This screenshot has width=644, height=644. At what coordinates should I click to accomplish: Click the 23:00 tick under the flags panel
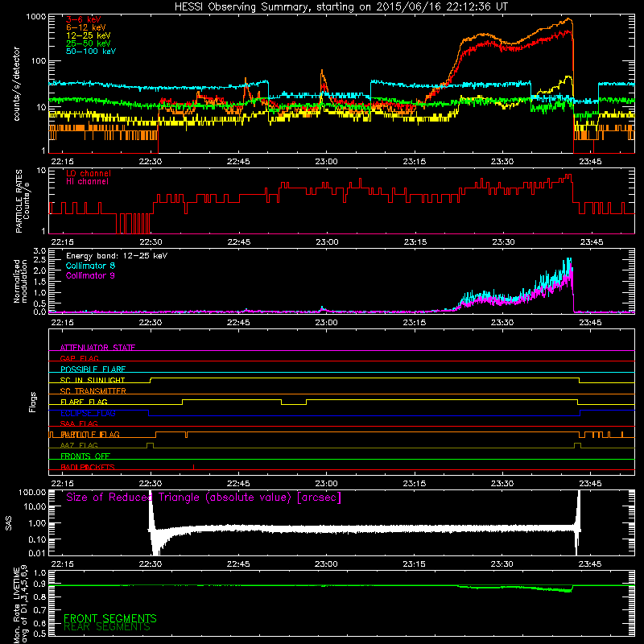[326, 484]
